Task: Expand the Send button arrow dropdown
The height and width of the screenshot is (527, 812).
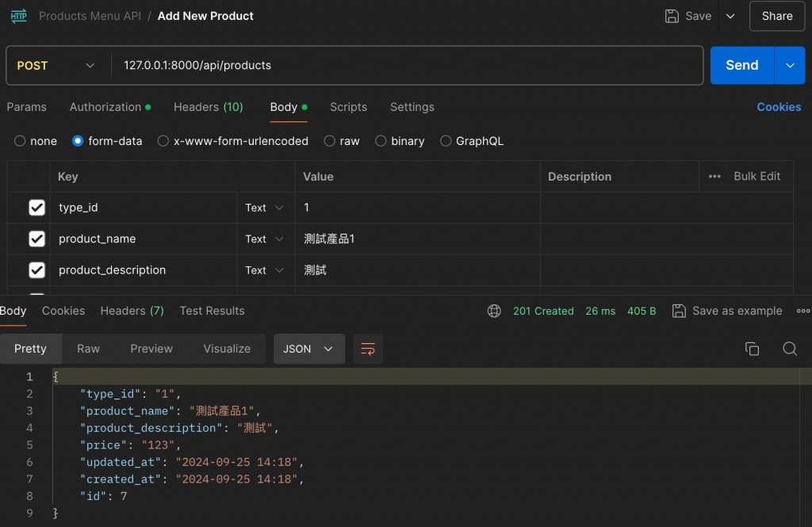Action: tap(790, 65)
